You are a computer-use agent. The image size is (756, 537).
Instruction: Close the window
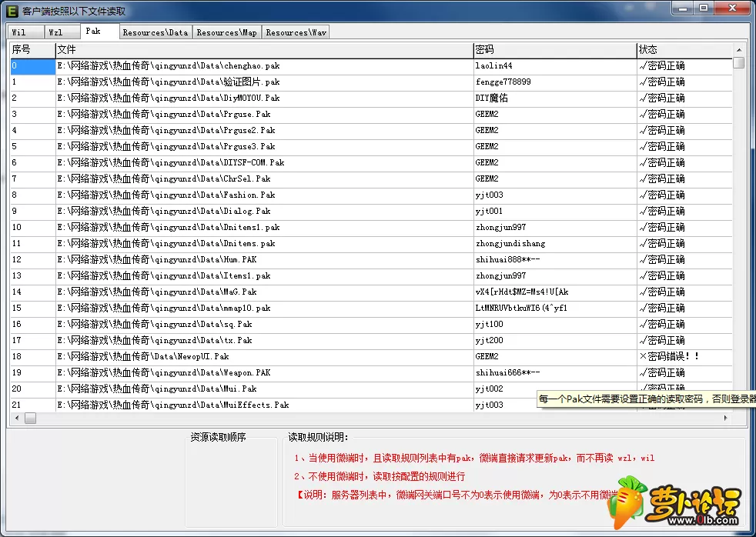732,8
